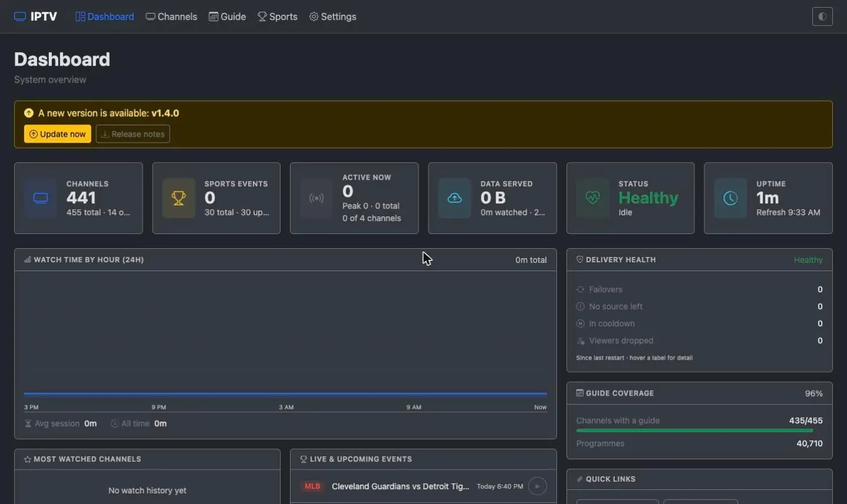The image size is (847, 504).
Task: Click the Healthy status value in Status card
Action: pos(648,198)
